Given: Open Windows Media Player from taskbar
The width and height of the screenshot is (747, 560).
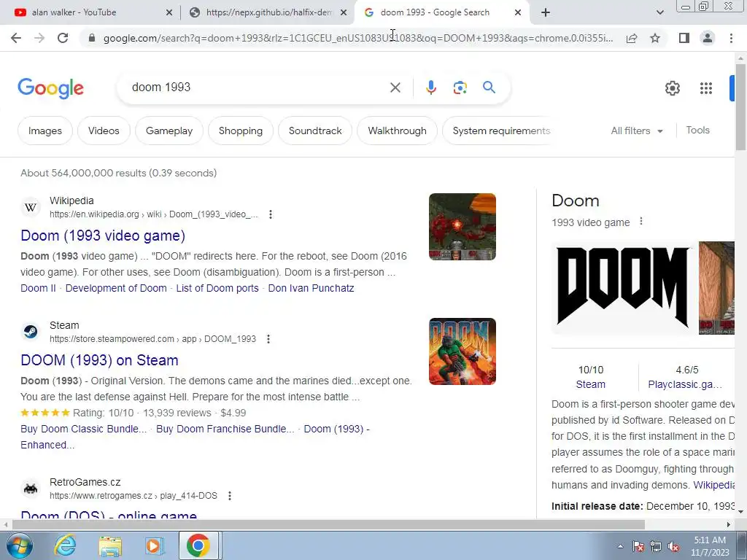Looking at the screenshot, I should click(153, 546).
